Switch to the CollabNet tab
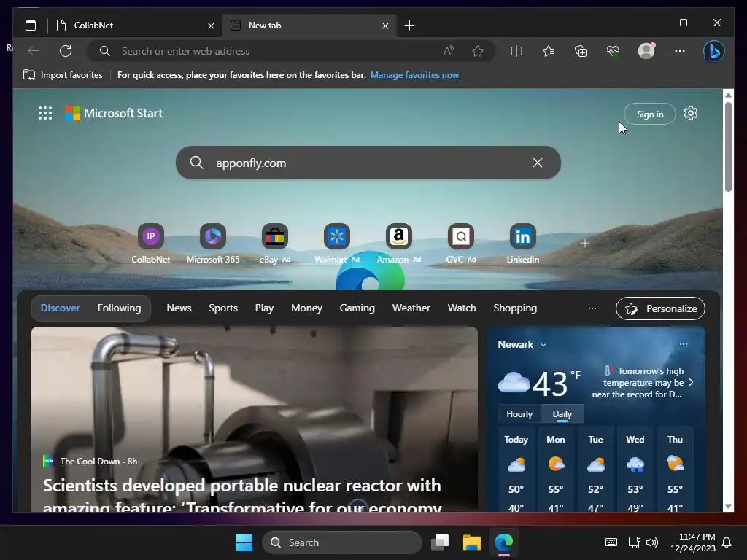747x560 pixels. [135, 26]
